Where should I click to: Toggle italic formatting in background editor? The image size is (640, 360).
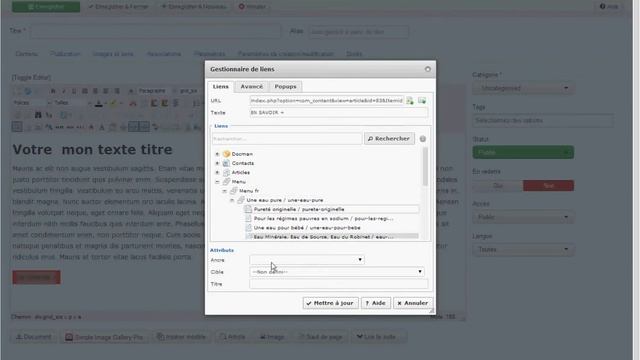64,91
